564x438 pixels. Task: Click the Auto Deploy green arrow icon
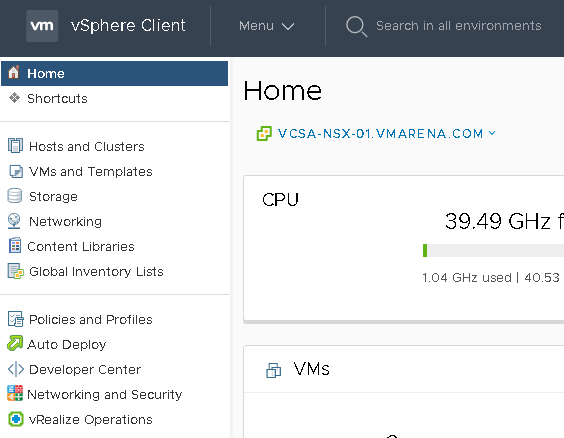point(15,343)
